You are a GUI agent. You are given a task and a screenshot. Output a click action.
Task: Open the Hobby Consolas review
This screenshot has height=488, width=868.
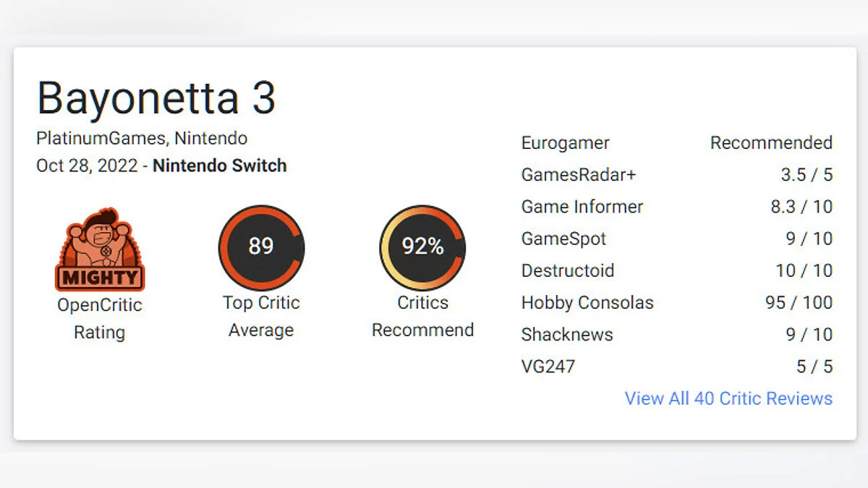587,302
